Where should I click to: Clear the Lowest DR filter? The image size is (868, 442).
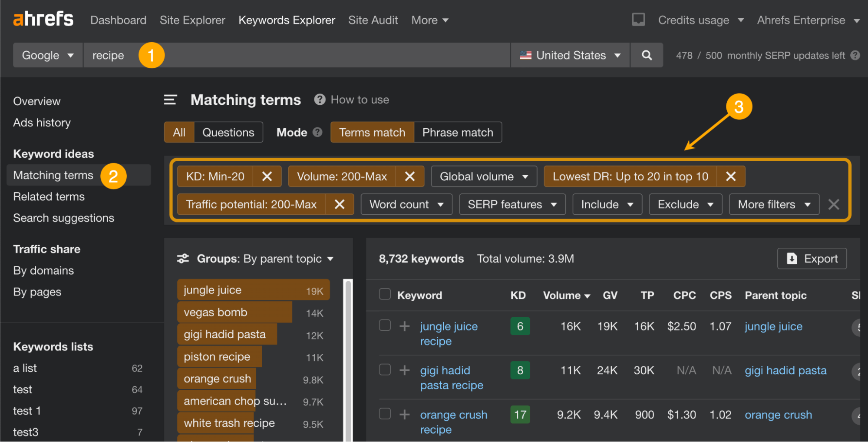coord(731,176)
